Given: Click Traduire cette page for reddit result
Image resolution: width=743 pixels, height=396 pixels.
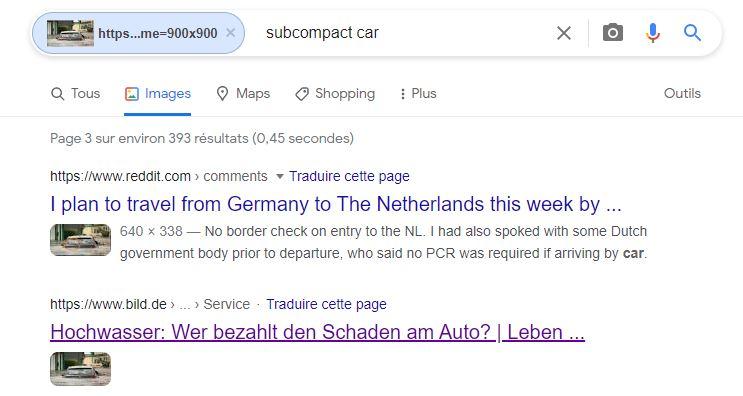Looking at the screenshot, I should pyautogui.click(x=349, y=176).
